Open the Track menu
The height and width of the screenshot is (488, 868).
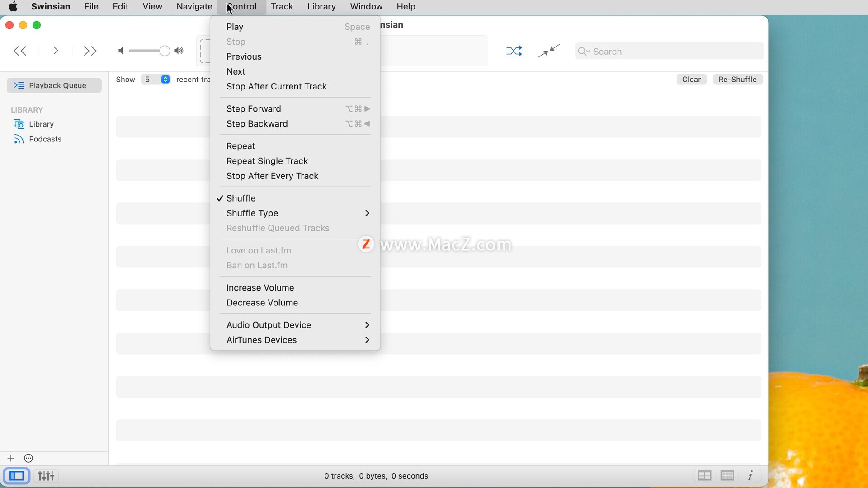[x=282, y=6]
